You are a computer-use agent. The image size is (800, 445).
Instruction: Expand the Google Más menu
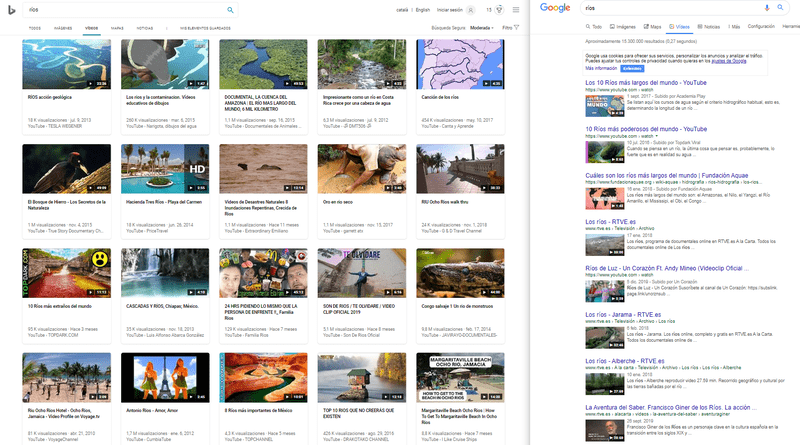click(x=735, y=27)
